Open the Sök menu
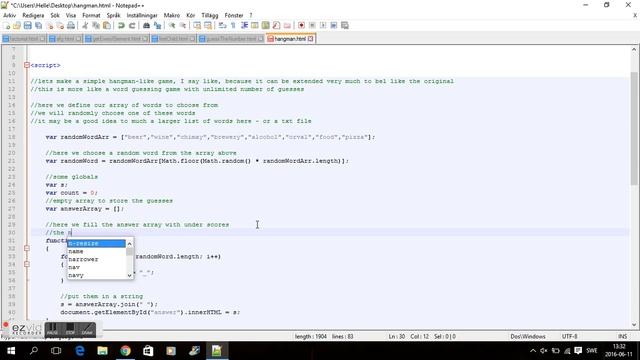This screenshot has height=360, width=640. pos(55,16)
